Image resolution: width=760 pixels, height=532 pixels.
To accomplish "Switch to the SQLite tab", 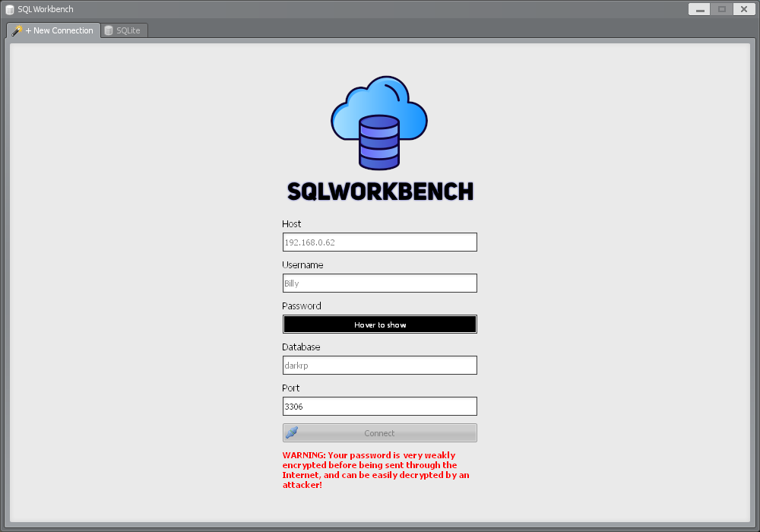I will [x=124, y=30].
